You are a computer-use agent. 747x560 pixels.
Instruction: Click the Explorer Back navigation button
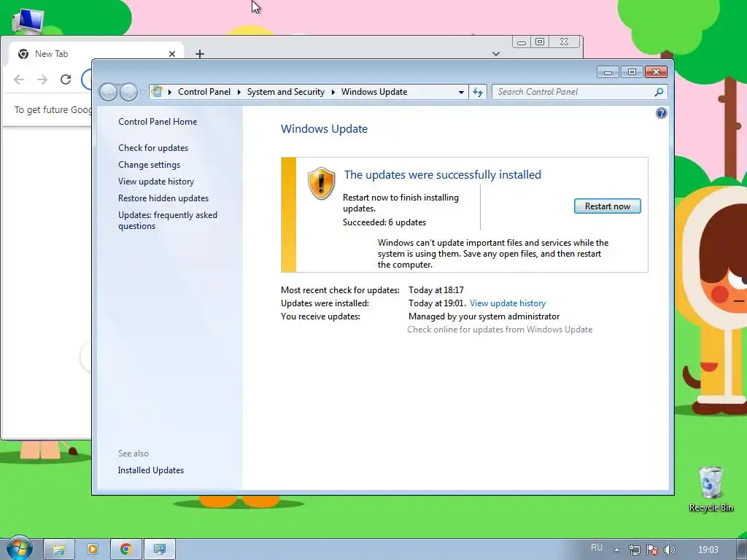108,92
